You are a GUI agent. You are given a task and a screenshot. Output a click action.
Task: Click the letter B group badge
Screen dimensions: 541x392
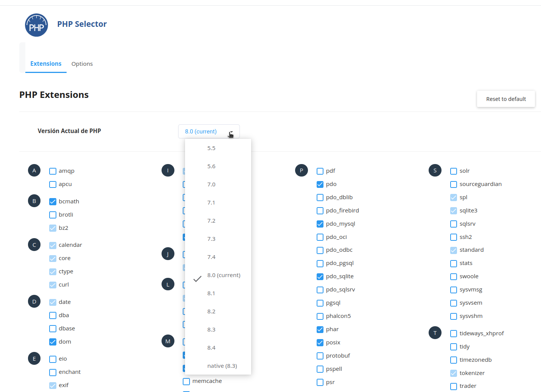tap(34, 201)
